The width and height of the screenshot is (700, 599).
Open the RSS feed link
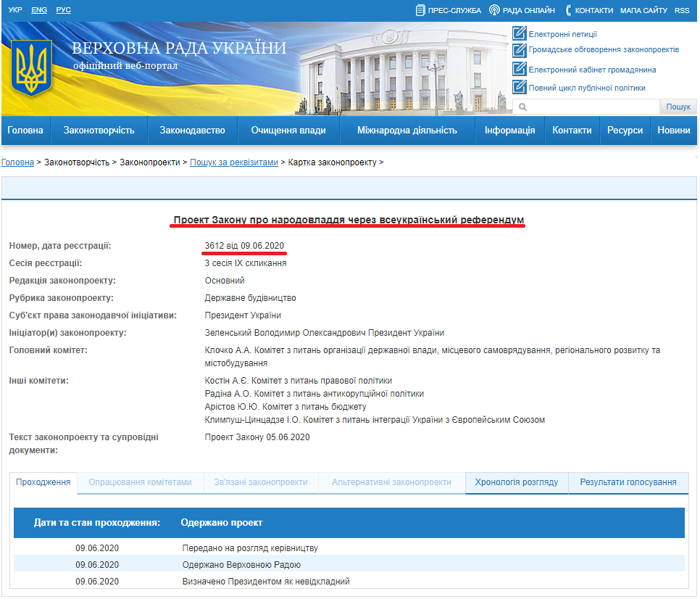click(682, 10)
